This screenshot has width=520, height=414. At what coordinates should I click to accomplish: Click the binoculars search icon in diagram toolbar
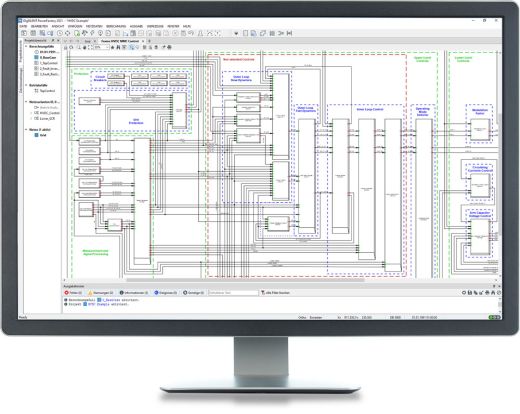118,47
